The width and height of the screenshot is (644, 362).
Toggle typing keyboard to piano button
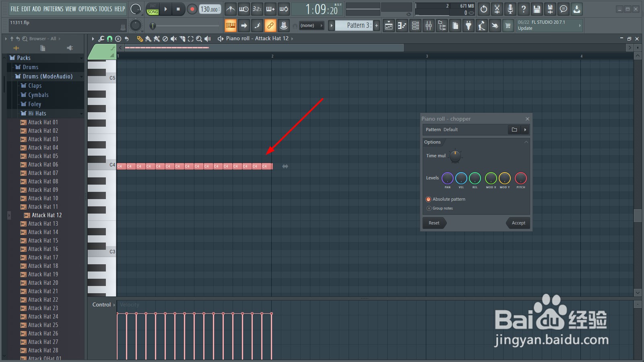tap(231, 26)
